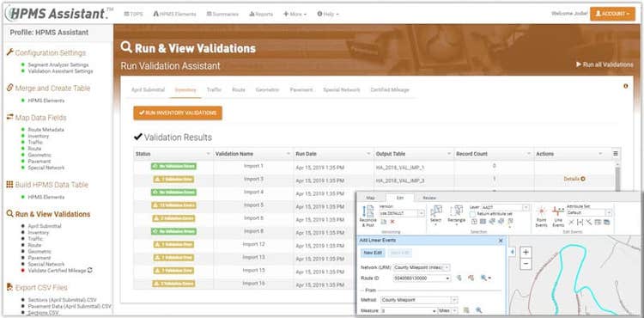Click the refresh icon beside Validate Certified Mileage
Image resolution: width=644 pixels, height=318 pixels.
pos(90,271)
